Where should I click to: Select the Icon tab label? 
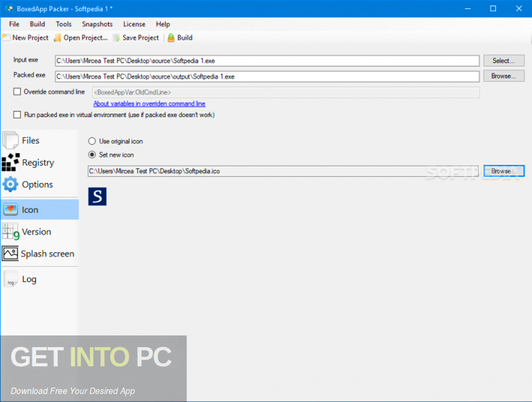click(x=30, y=209)
